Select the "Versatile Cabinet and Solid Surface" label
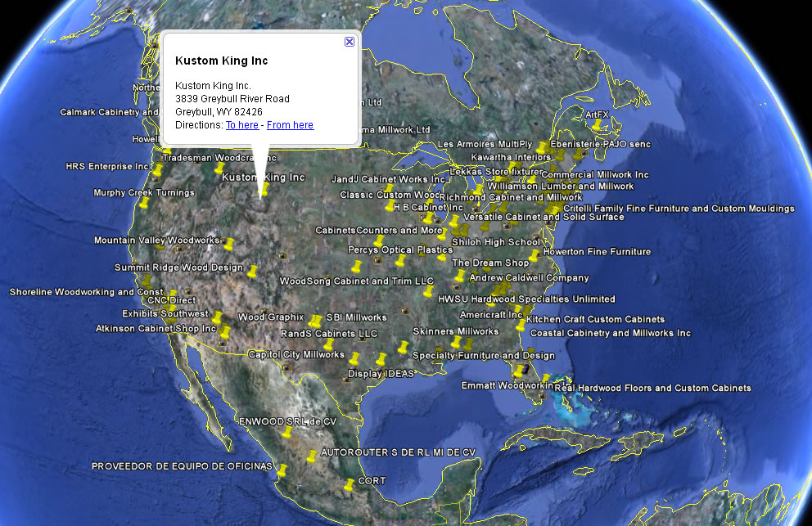This screenshot has height=526, width=812. [x=544, y=217]
